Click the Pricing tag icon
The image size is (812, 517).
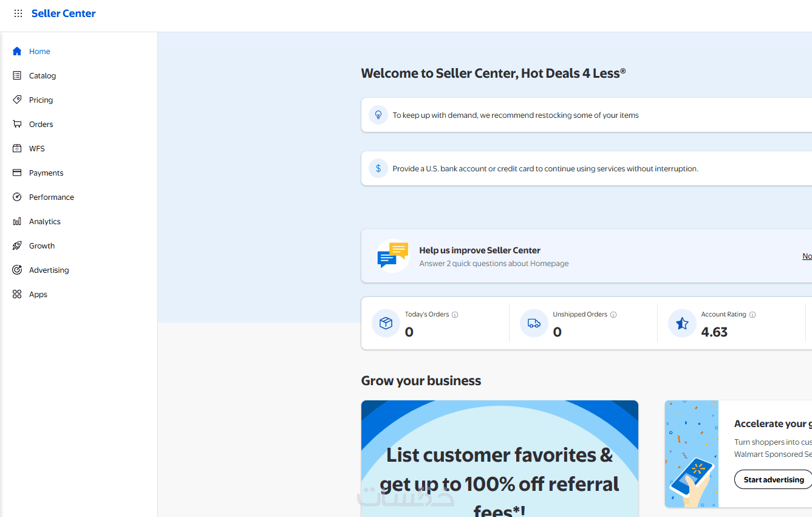[x=17, y=100]
